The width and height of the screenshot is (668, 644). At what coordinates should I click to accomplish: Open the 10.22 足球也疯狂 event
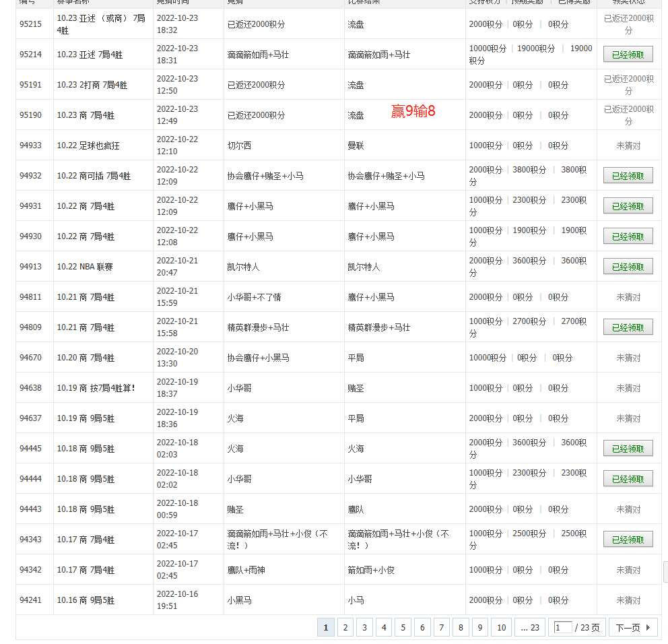click(88, 146)
